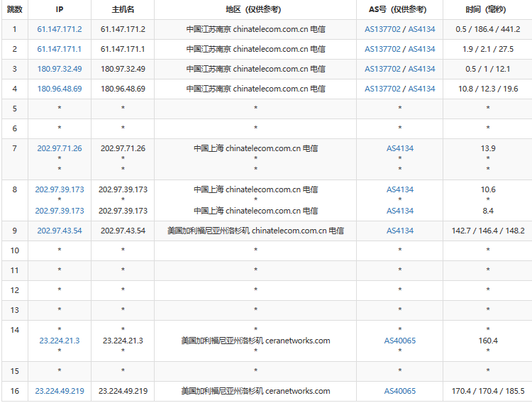
Task: Click the 主机名 column header
Action: [x=123, y=9]
